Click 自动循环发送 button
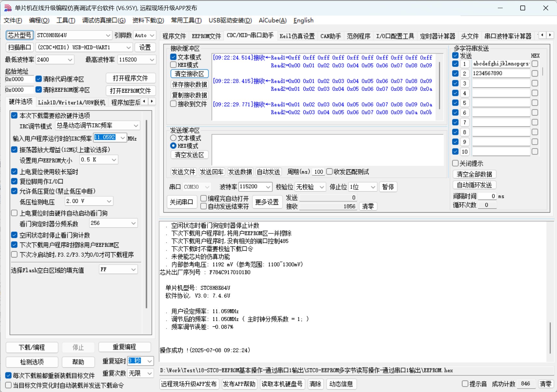Screen dimensions: 557x392 pos(474,185)
